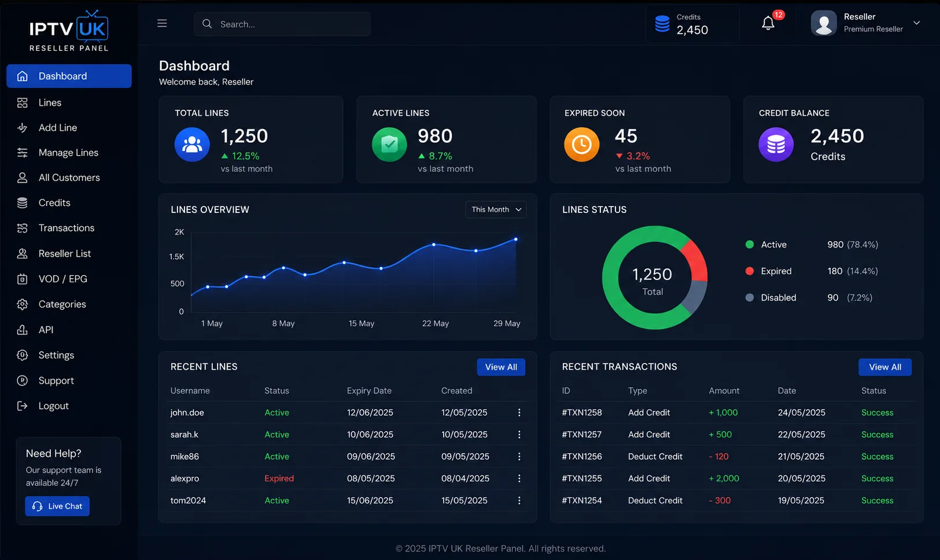
Task: Open tom2024 row three-dot menu
Action: pos(519,500)
